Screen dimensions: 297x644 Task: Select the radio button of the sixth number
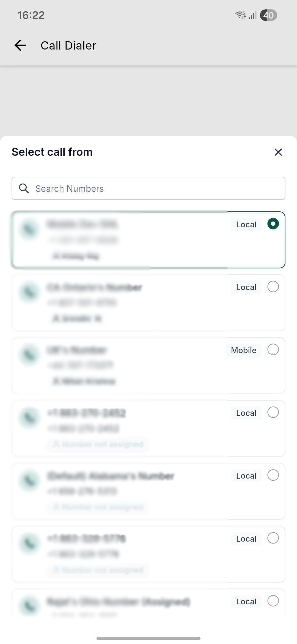(x=273, y=538)
